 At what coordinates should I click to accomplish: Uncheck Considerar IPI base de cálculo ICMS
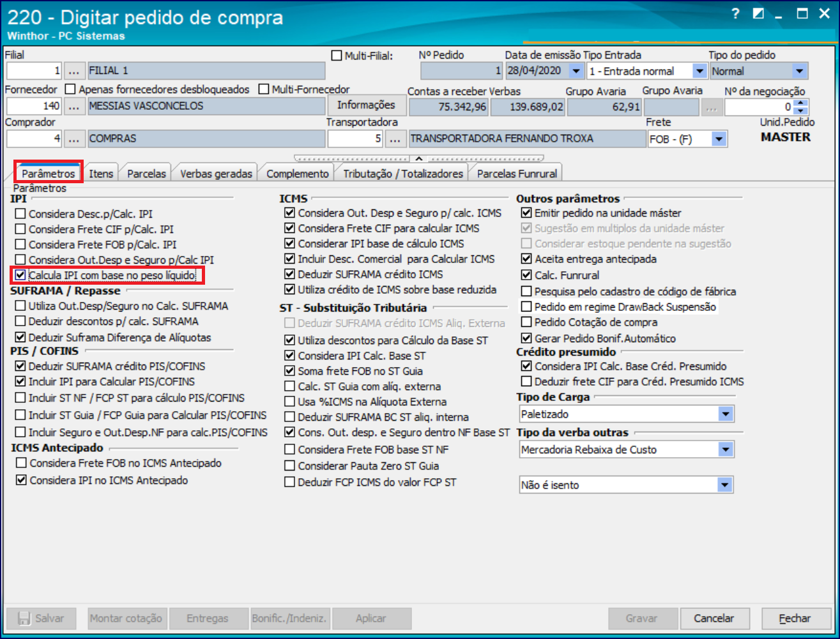[290, 244]
